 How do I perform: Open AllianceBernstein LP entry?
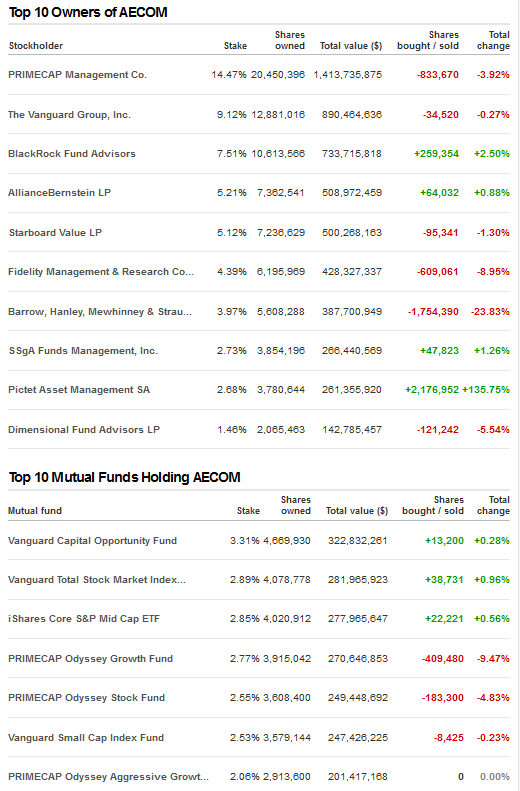point(60,193)
